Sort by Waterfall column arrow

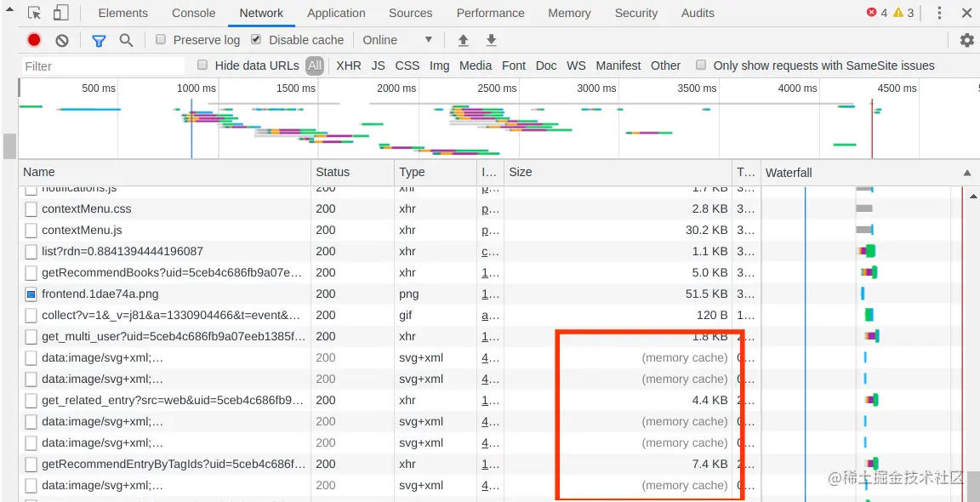click(967, 173)
